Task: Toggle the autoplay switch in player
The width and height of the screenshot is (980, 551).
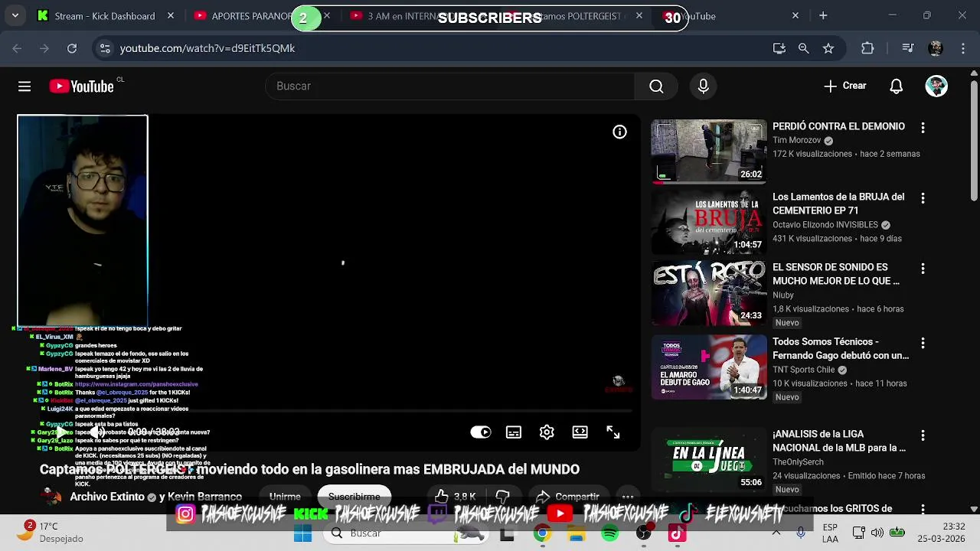Action: [x=481, y=432]
